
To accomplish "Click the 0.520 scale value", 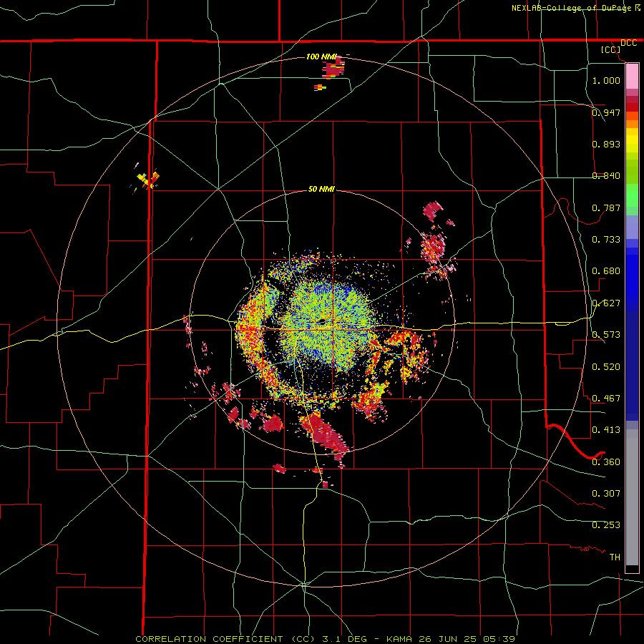I will click(606, 367).
